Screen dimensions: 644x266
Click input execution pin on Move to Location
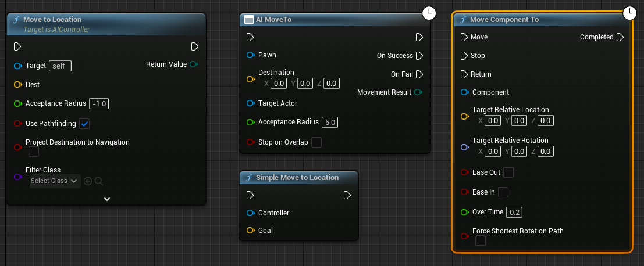pyautogui.click(x=17, y=46)
